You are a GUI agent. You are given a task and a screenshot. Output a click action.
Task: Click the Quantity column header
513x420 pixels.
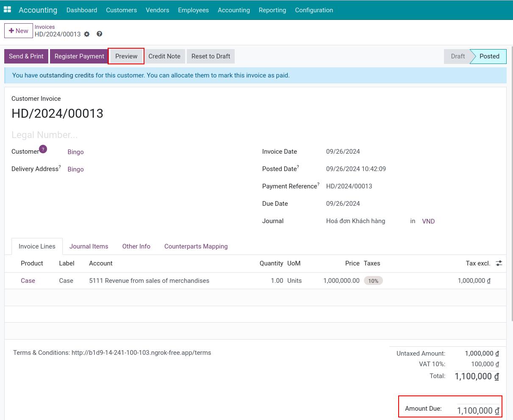click(x=271, y=263)
